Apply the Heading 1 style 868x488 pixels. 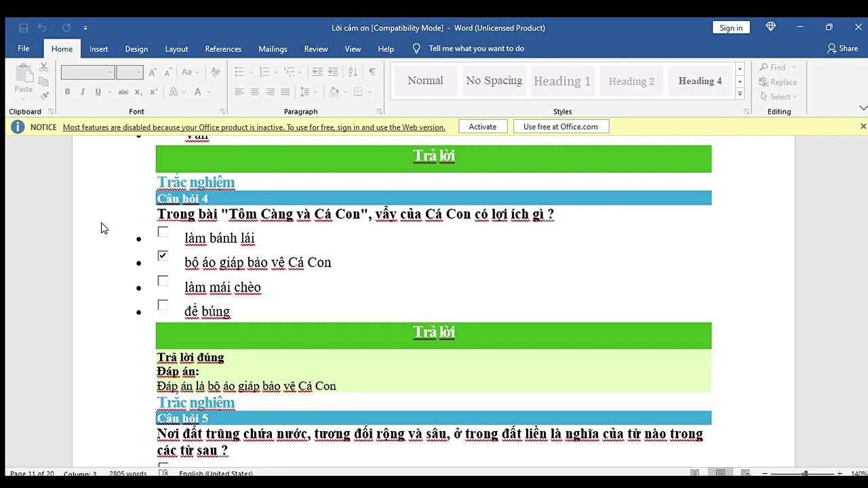pos(562,81)
